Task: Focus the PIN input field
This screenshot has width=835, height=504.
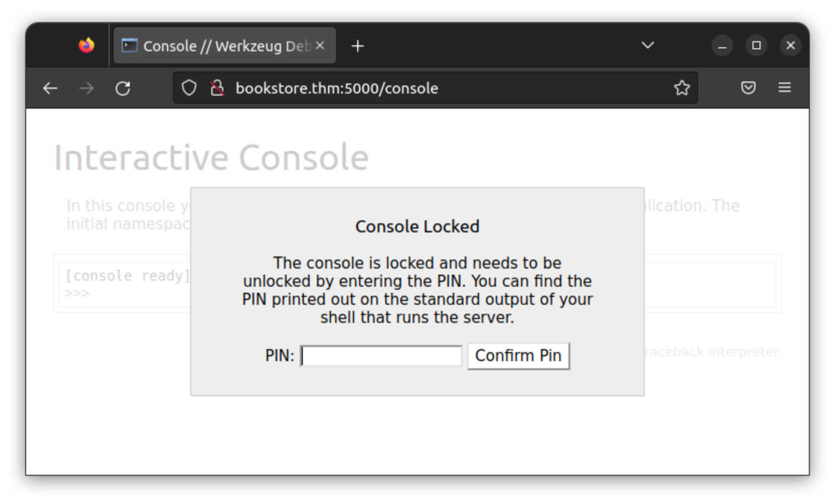Action: click(381, 356)
